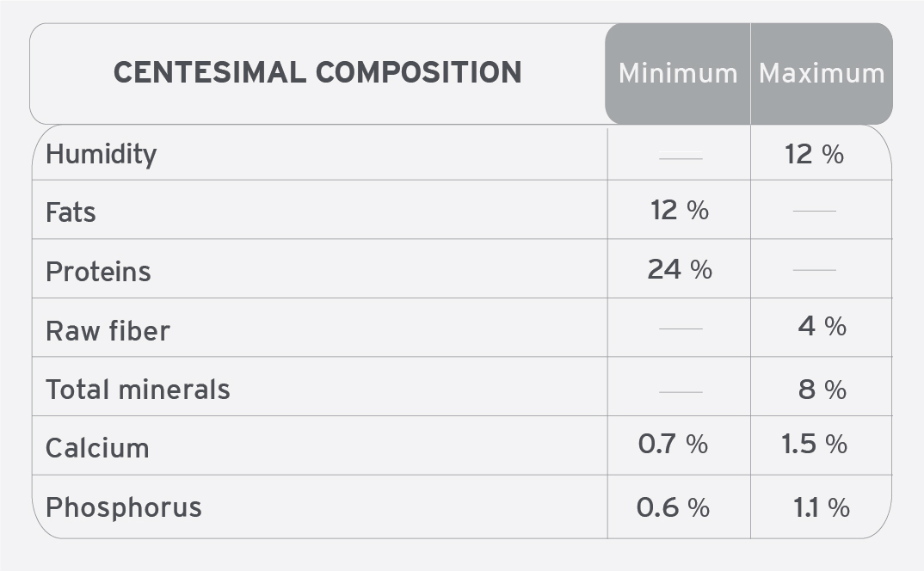Click the Proteins row label
The image size is (924, 571).
(x=98, y=272)
